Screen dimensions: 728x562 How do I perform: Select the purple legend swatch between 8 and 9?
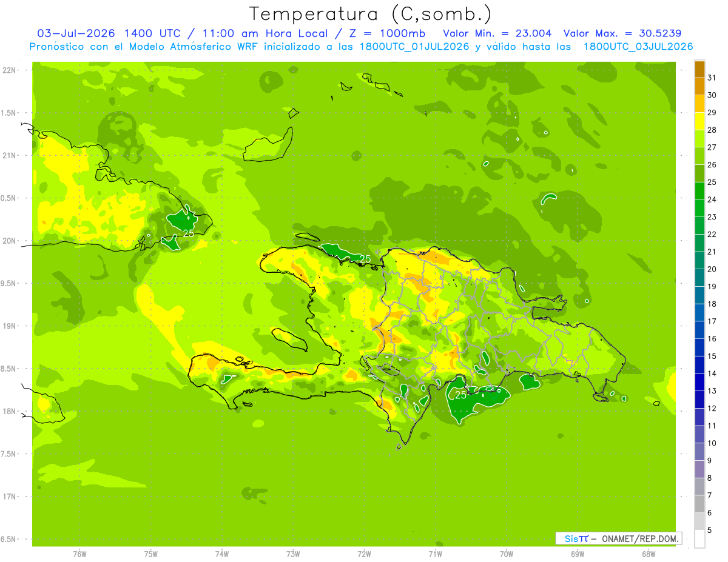pyautogui.click(x=699, y=469)
